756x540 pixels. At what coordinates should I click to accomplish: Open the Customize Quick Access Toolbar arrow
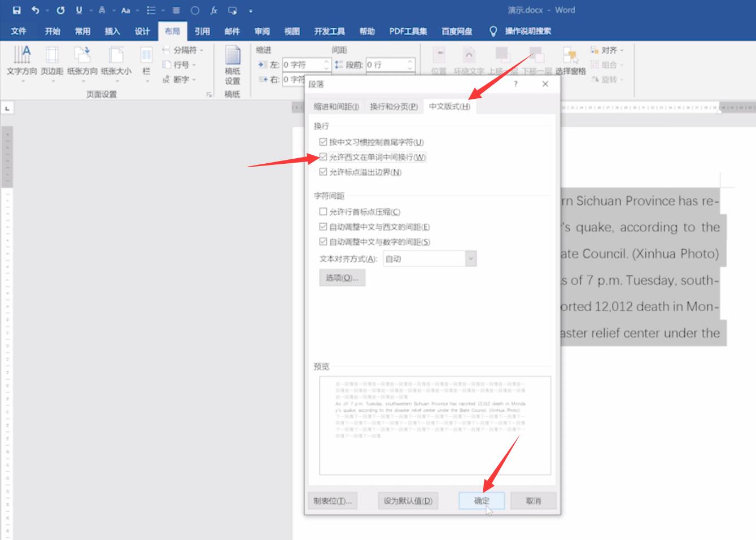click(250, 11)
